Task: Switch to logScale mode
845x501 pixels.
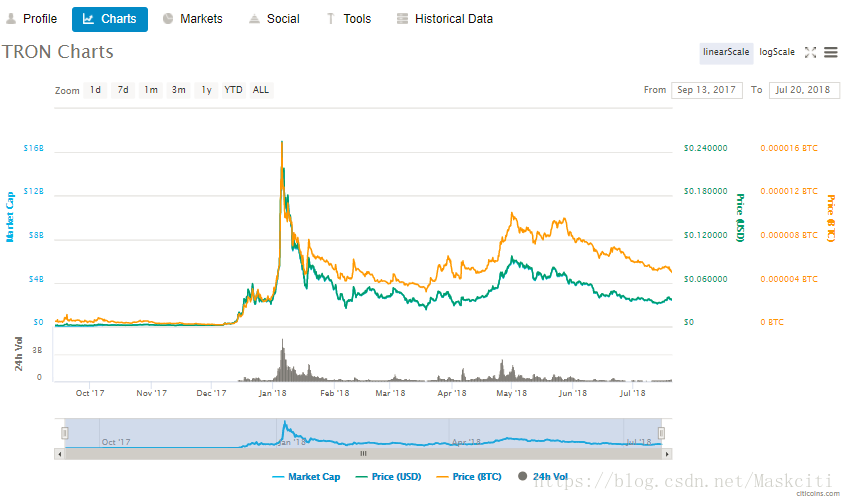Action: [777, 52]
